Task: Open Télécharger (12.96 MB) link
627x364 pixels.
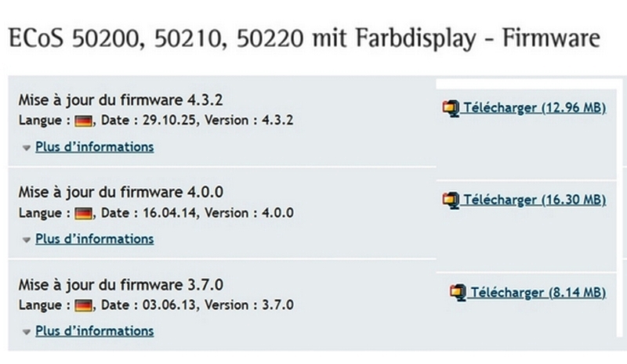Action: pyautogui.click(x=535, y=107)
